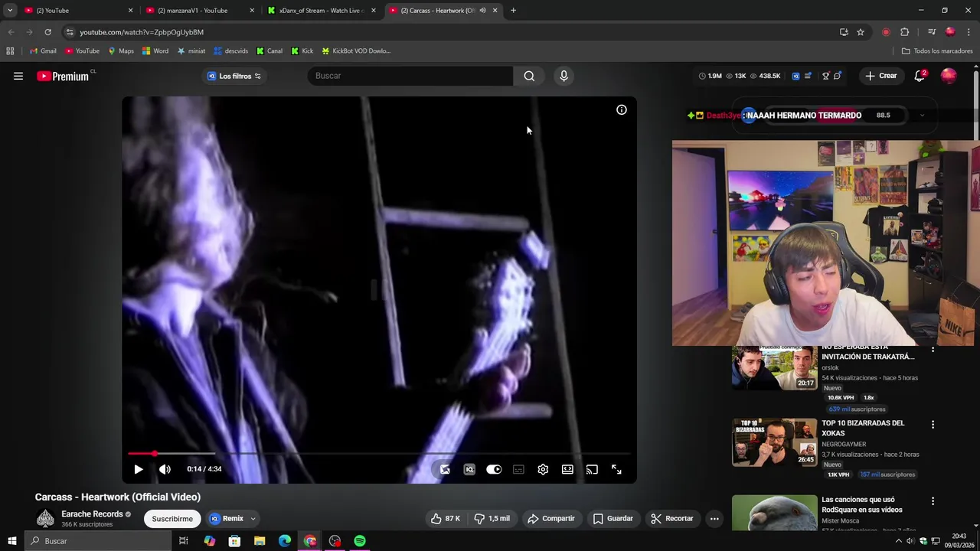The image size is (980, 551).
Task: Open File Explorer from the taskbar
Action: pyautogui.click(x=260, y=541)
